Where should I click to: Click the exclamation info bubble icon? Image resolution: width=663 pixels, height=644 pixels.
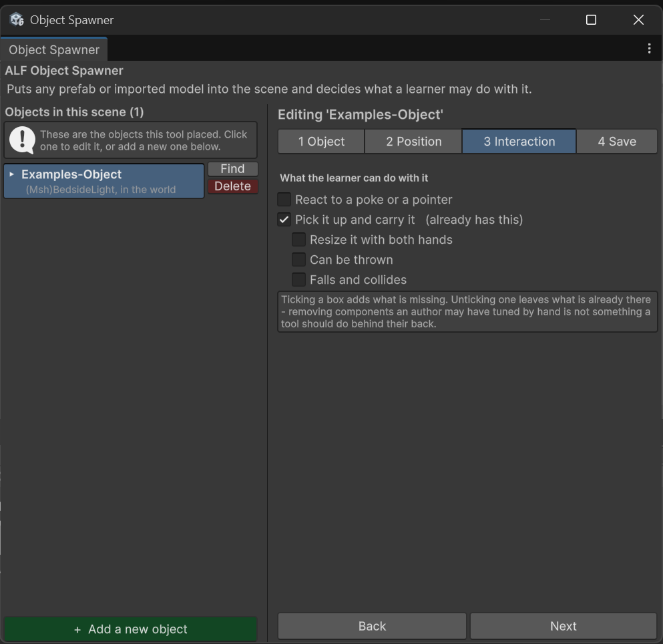tap(22, 140)
